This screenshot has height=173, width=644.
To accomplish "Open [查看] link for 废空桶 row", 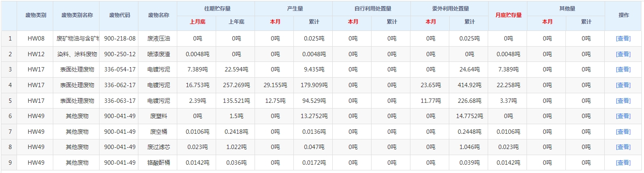I will pos(623,132).
